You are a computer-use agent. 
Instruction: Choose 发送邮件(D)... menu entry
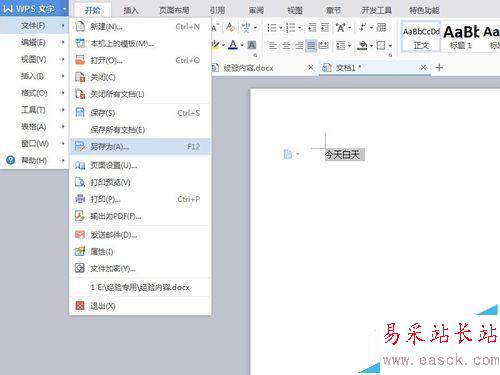[140, 235]
